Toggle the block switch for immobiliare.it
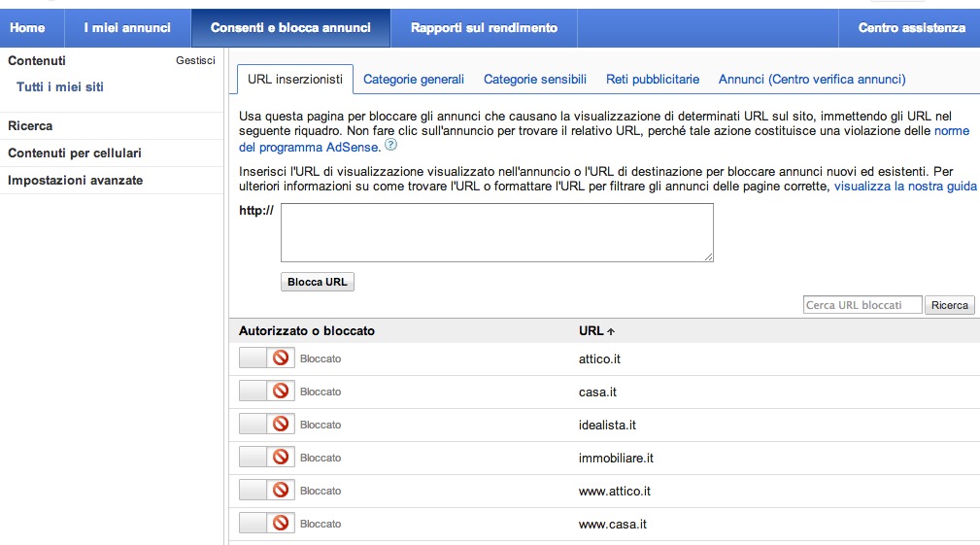Screen dimensions: 980x545 point(267,458)
